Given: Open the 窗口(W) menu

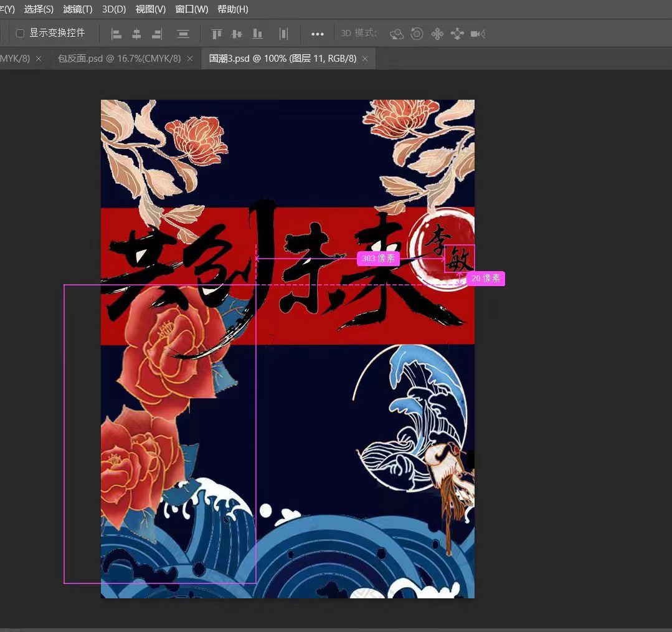Looking at the screenshot, I should (192, 9).
